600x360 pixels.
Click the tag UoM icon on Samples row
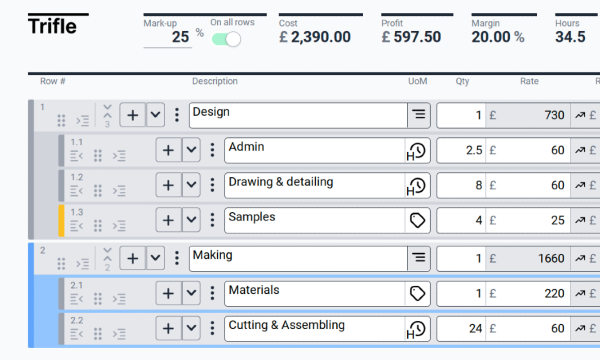pyautogui.click(x=417, y=220)
